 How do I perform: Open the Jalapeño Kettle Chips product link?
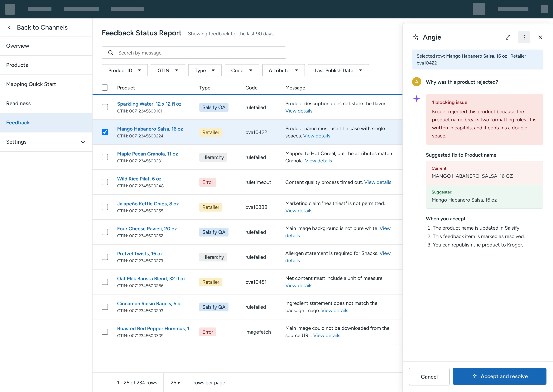pyautogui.click(x=148, y=204)
